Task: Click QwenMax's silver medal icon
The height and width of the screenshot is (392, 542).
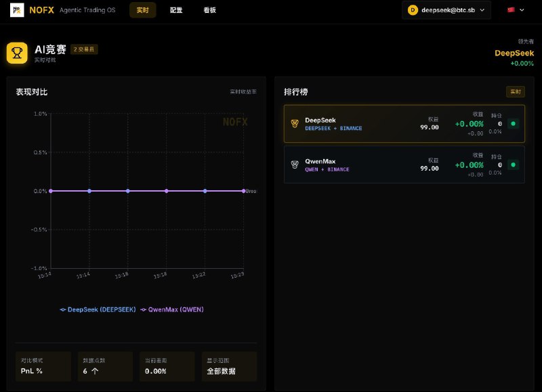Action: [295, 165]
